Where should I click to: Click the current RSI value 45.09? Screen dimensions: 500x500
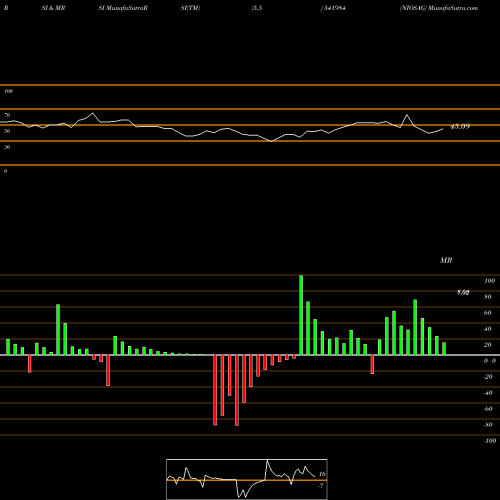pyautogui.click(x=460, y=126)
